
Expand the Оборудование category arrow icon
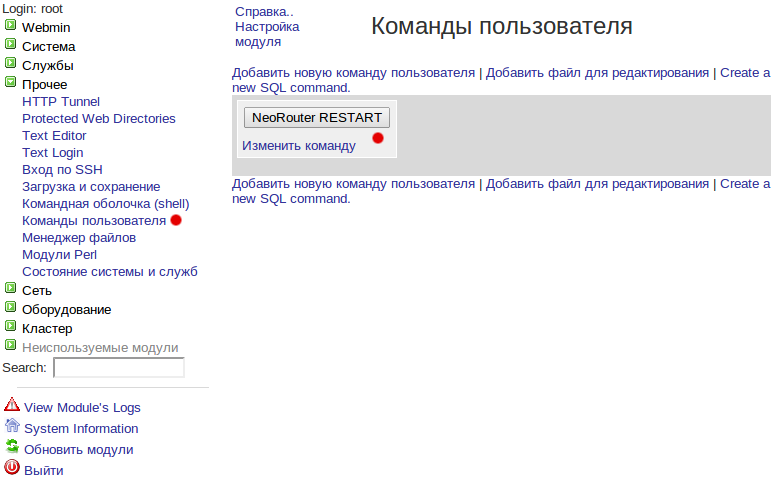(10, 307)
